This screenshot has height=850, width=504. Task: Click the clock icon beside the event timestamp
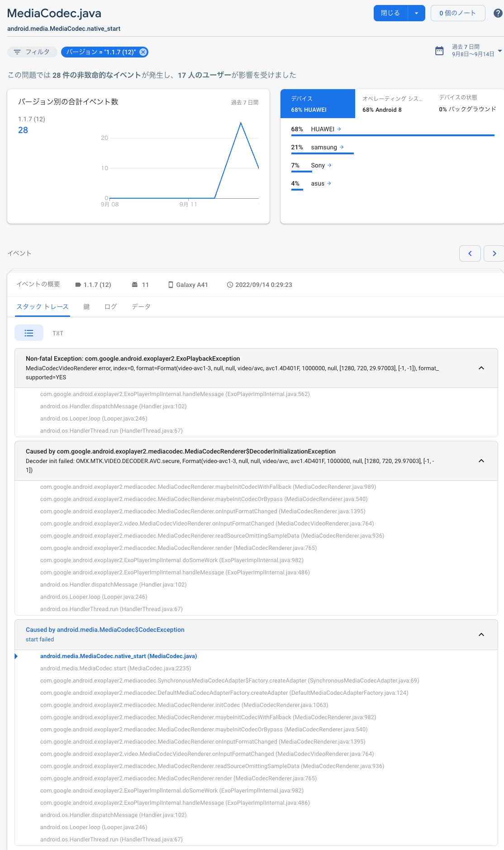coord(230,284)
